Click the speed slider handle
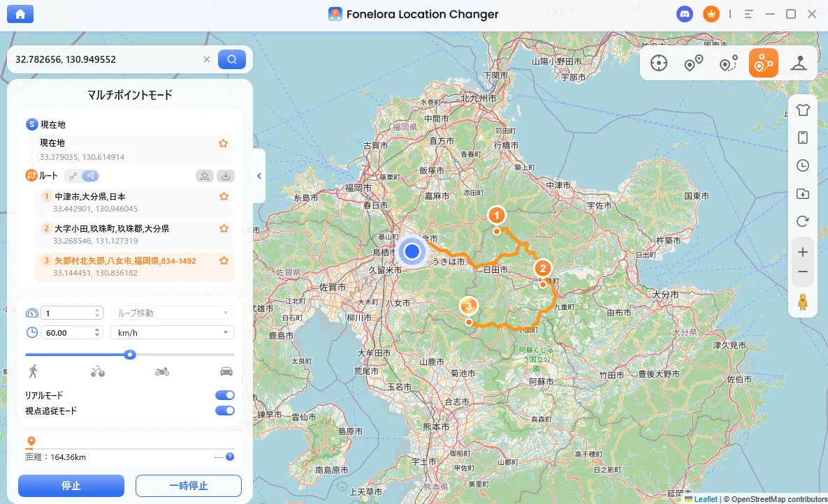This screenshot has width=828, height=504. pos(130,355)
